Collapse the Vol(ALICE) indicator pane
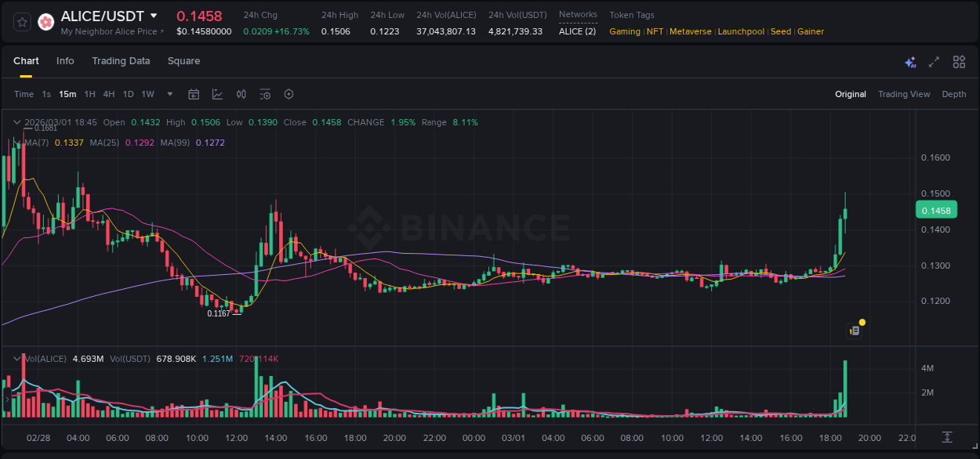Image resolution: width=980 pixels, height=459 pixels. click(17, 358)
